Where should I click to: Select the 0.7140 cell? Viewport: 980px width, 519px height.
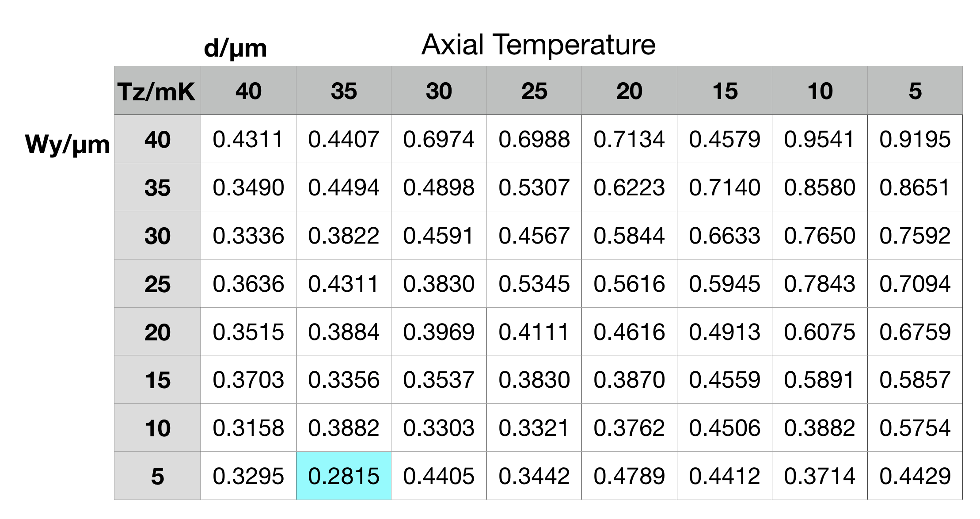[725, 187]
